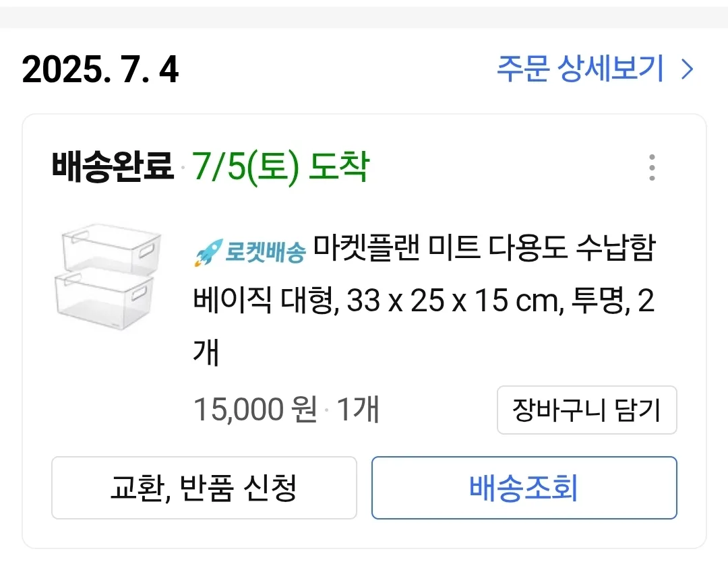The height and width of the screenshot is (568, 728).
Task: Click the trailing 개 on the last title line
Action: point(206,352)
